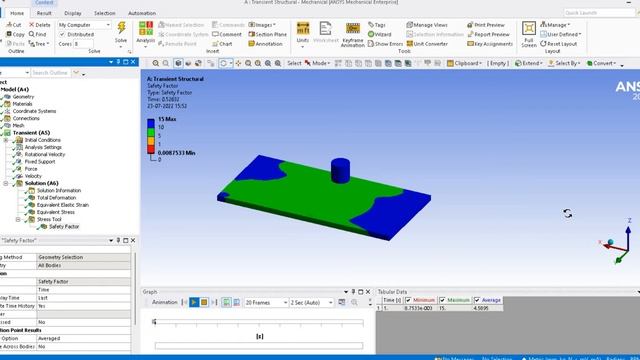This screenshot has height=360, width=640.
Task: Switch to the Result ribbon tab
Action: pos(44,13)
